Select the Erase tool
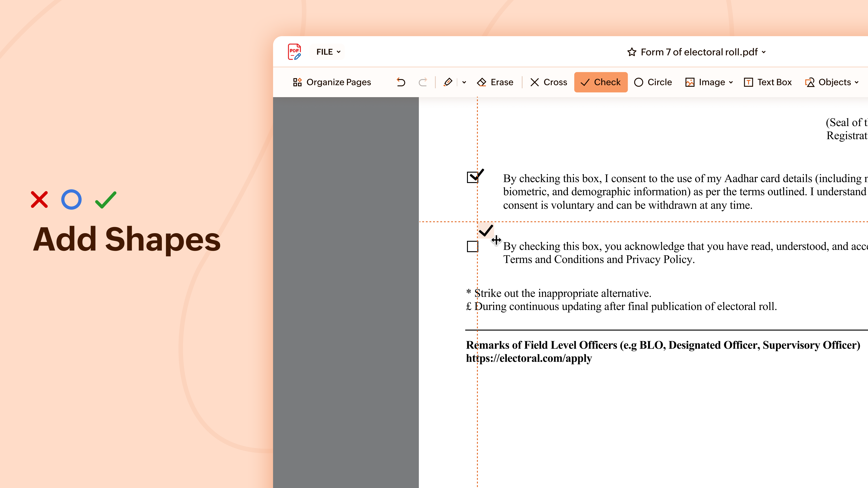Screen dimensions: 868x488 click(495, 82)
